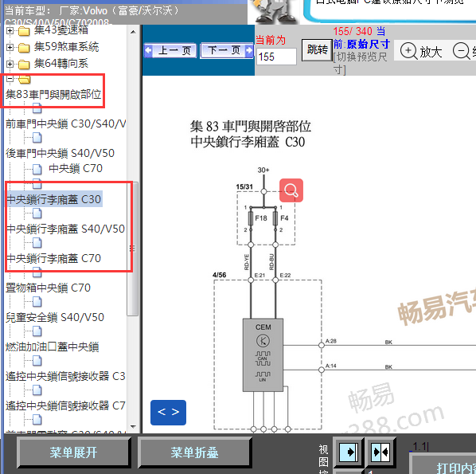Expand the 集43變速箱 folder node
This screenshot has width=476, height=474.
point(10,31)
